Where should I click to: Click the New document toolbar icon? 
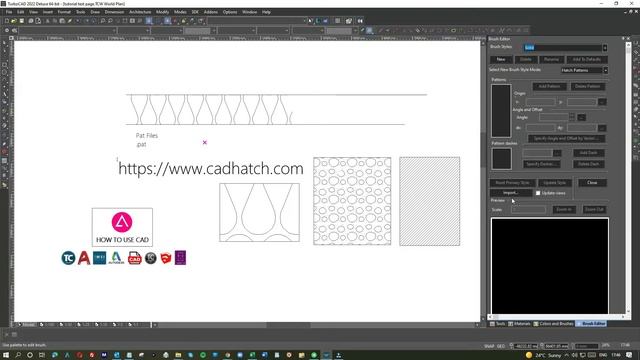coord(7,21)
